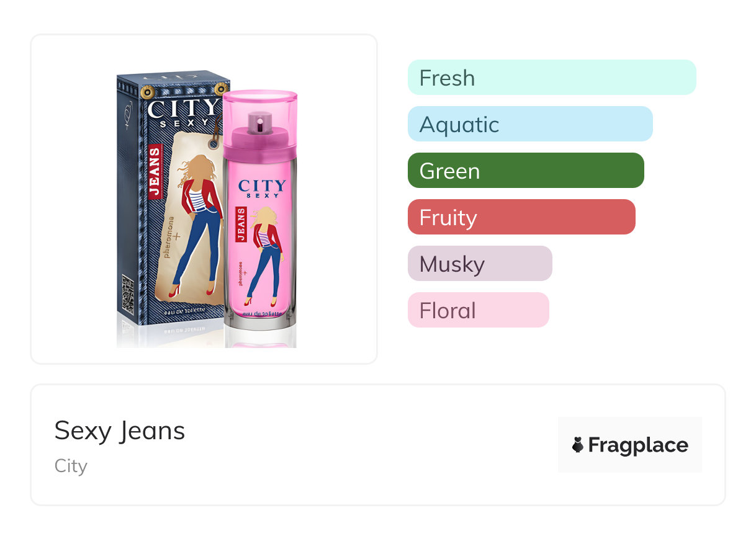Image resolution: width=756 pixels, height=536 pixels.
Task: Click the CITY SEXY text on bottle
Action: (262, 189)
